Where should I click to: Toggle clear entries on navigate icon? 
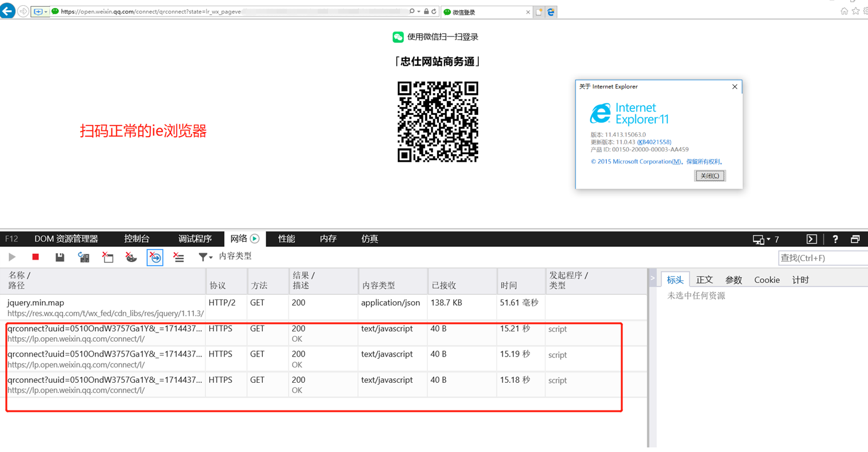click(x=155, y=257)
